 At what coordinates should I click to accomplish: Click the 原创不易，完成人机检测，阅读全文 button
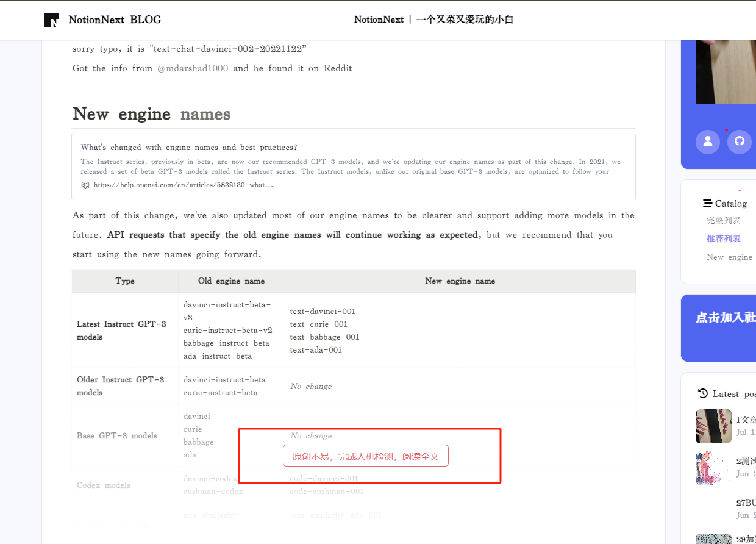pos(366,456)
